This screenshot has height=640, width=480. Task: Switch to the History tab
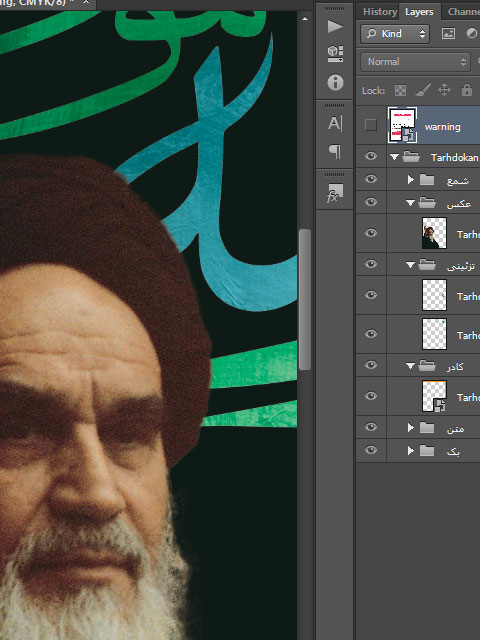click(x=380, y=11)
